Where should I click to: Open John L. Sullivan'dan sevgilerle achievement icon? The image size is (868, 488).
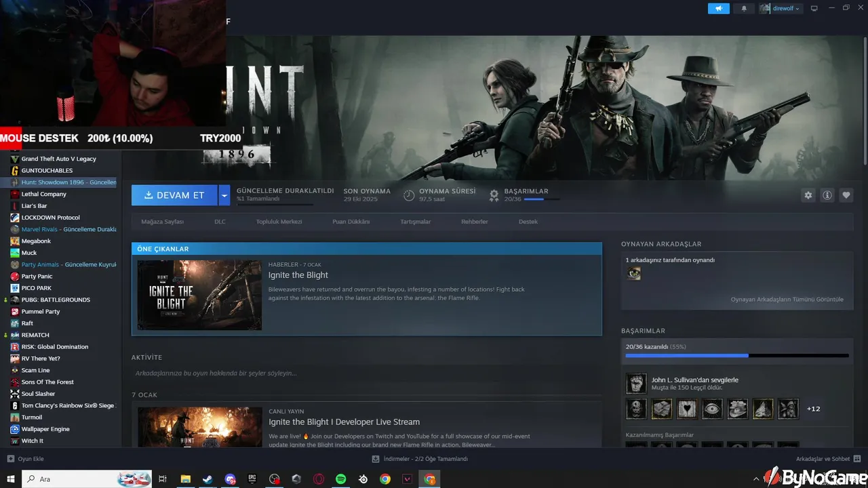[636, 384]
